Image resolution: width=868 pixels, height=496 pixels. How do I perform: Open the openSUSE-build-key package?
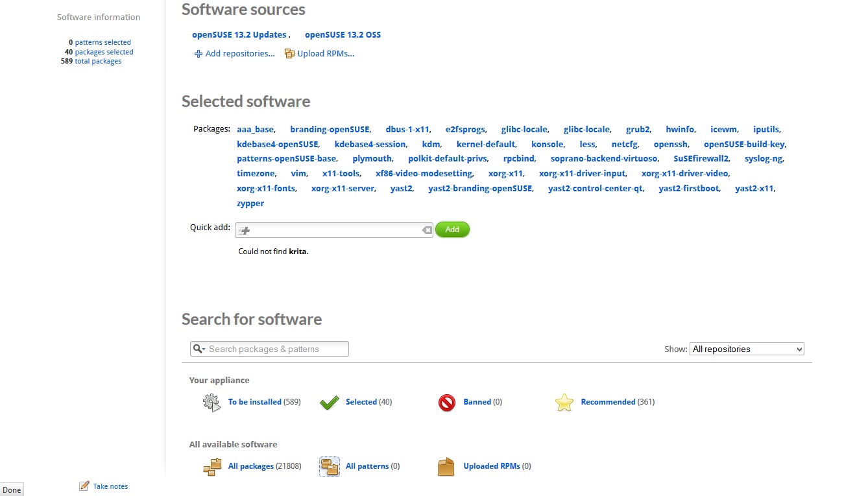[744, 145]
